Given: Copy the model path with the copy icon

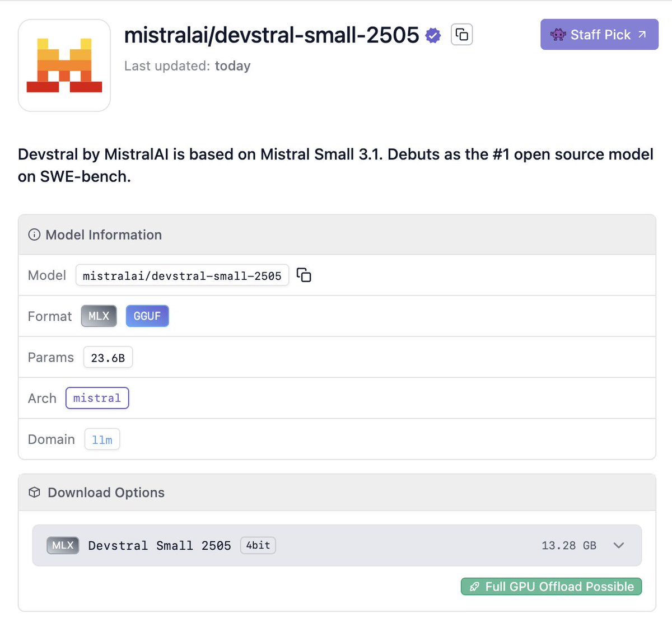Looking at the screenshot, I should 303,275.
